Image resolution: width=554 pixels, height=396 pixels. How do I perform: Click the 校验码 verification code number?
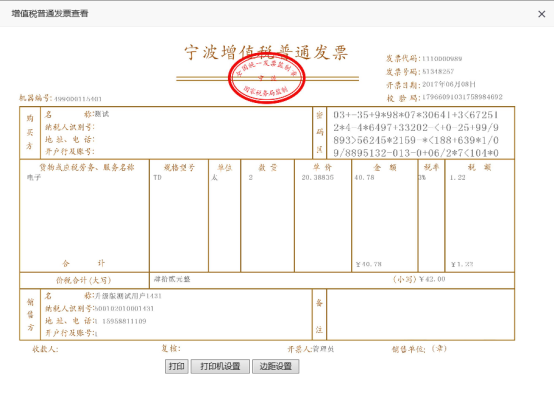pyautogui.click(x=462, y=97)
